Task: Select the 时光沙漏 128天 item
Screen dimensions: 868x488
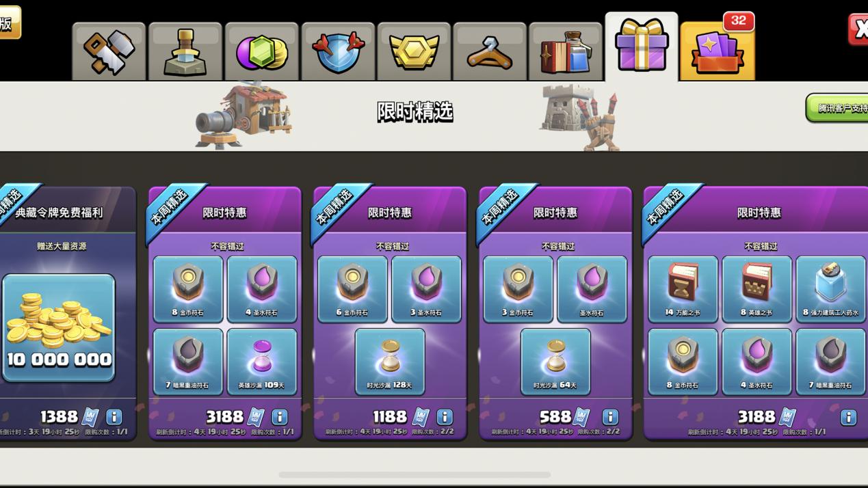Action: pos(390,362)
